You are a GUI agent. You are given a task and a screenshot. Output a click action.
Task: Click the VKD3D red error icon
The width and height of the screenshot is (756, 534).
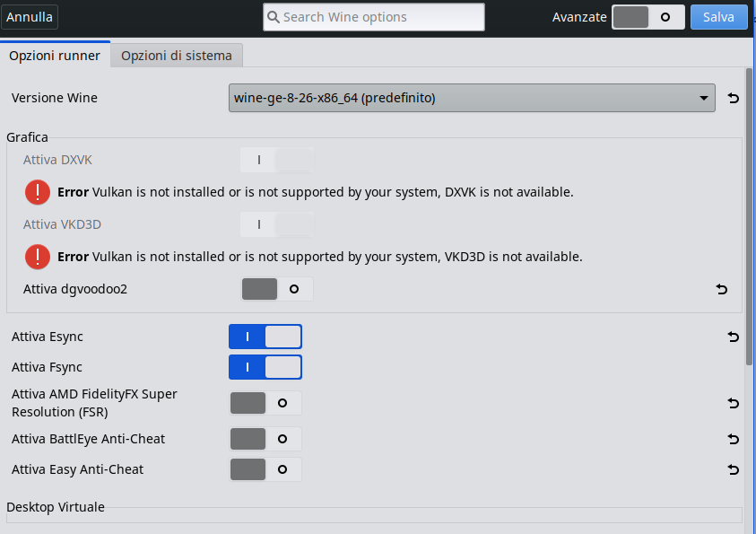point(38,257)
